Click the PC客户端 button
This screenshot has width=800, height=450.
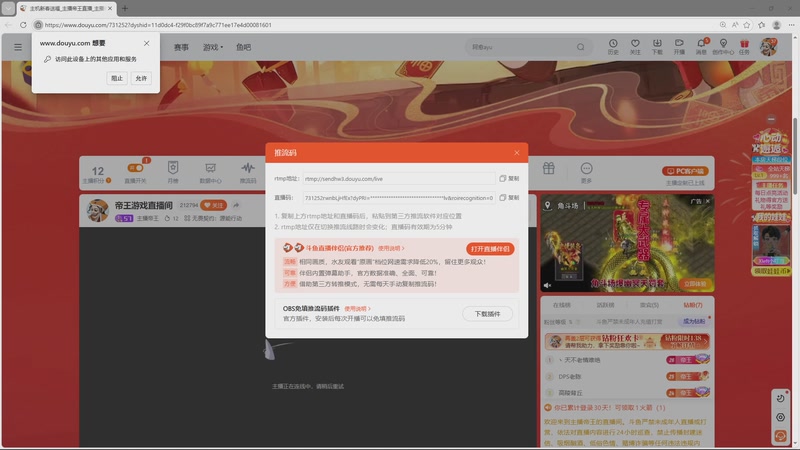(x=685, y=171)
